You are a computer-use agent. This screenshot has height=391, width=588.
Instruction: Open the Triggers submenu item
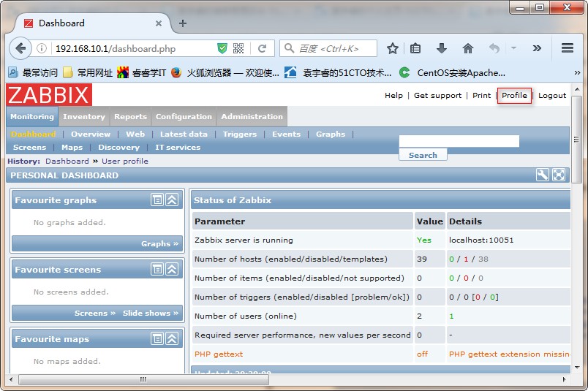[240, 134]
